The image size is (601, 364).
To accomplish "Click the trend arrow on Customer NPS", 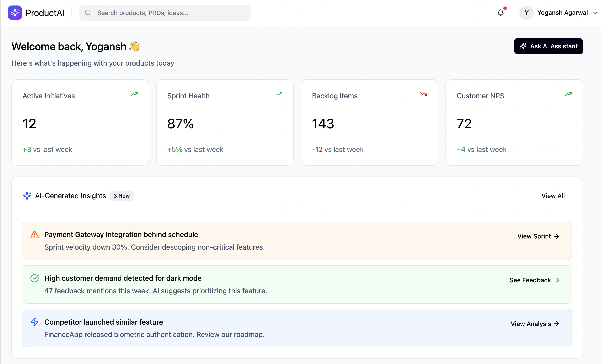I will pyautogui.click(x=568, y=94).
